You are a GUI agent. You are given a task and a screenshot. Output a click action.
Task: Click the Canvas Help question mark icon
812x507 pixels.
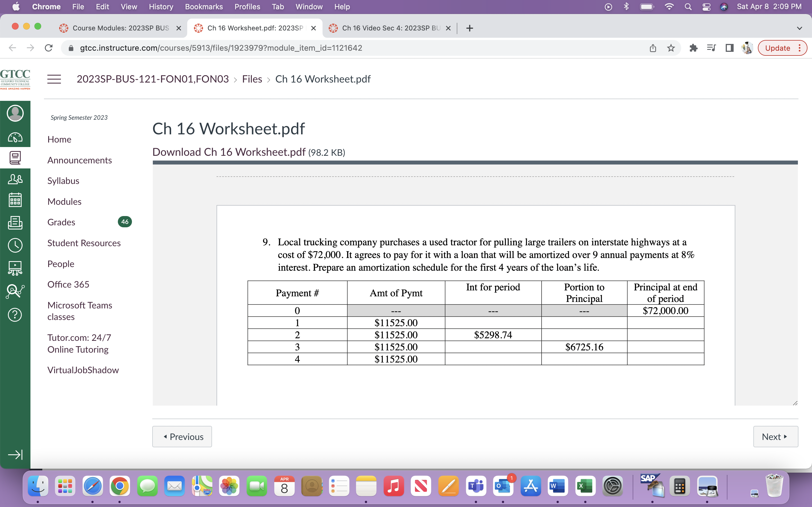(x=15, y=315)
